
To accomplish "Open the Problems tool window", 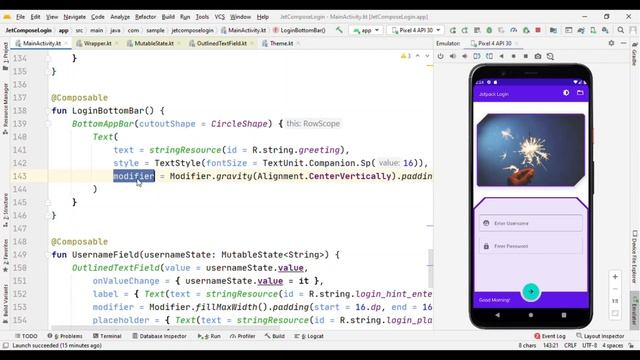I will coord(65,336).
